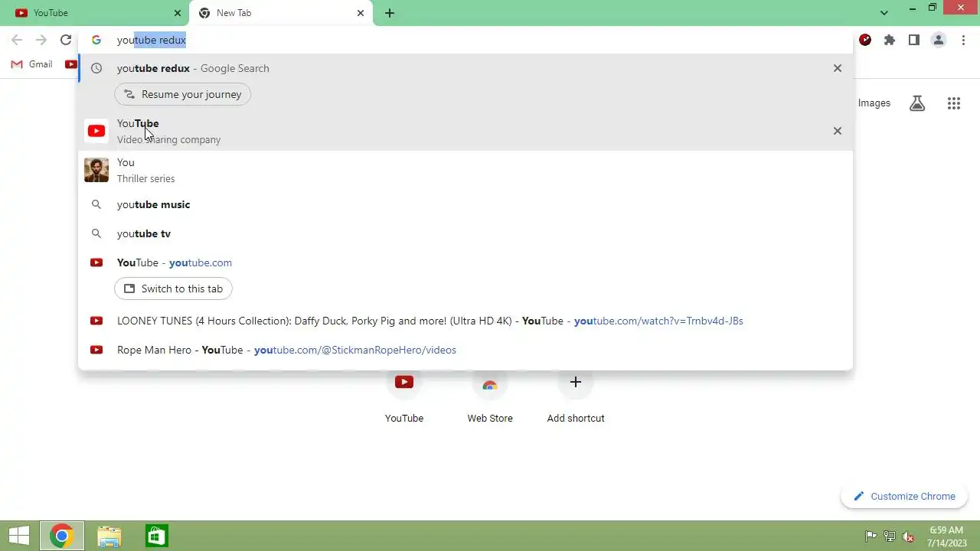Select the youtube redux Google Search suggestion

(x=465, y=68)
